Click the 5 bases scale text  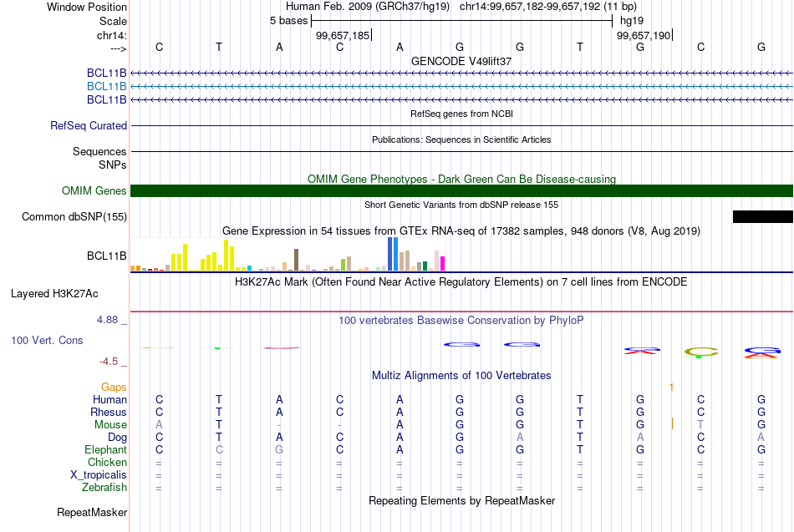pos(288,21)
